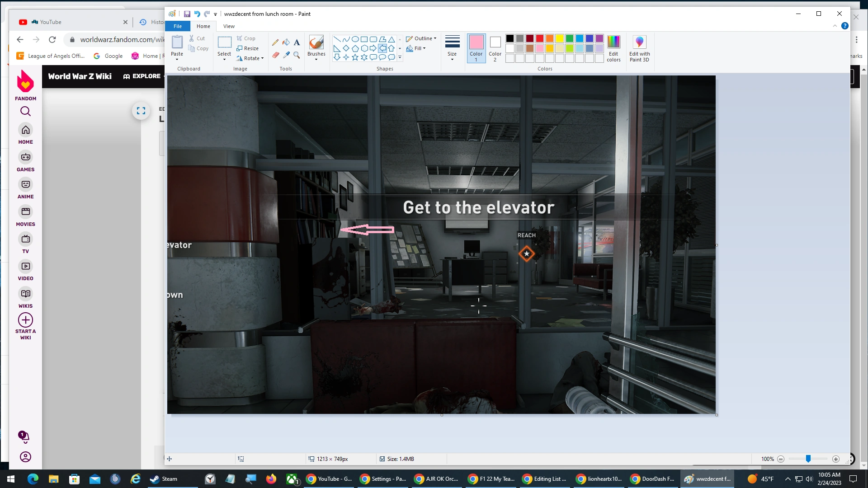Open Windows Start menu
The width and height of the screenshot is (868, 488).
click(x=11, y=479)
